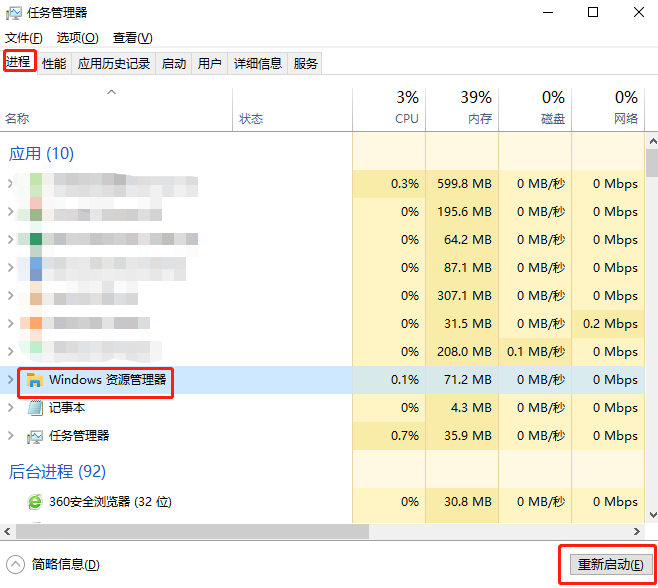Screen dimensions: 658x588
Task: Click the Task Manager title bar icon
Action: [x=14, y=13]
